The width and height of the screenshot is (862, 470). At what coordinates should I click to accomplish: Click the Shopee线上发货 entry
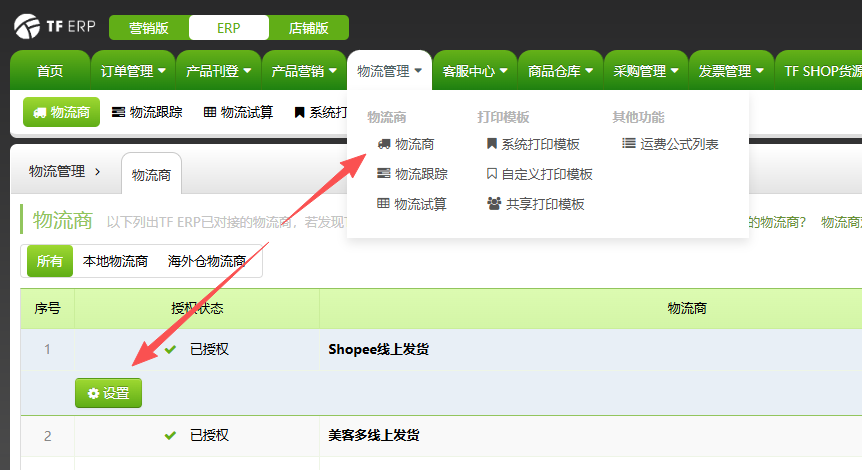click(379, 349)
